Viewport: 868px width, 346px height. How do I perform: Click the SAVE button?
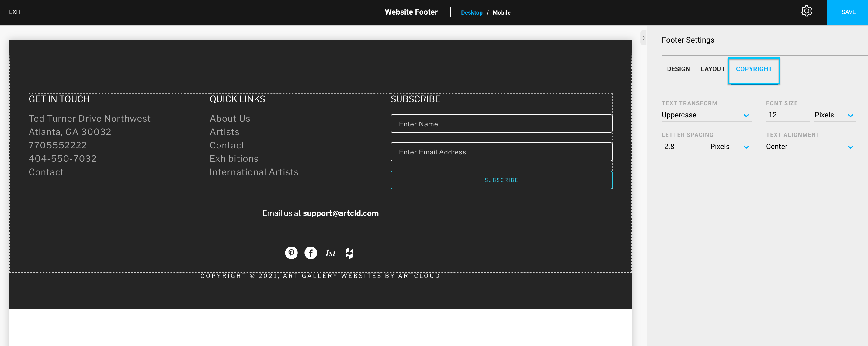tap(849, 12)
